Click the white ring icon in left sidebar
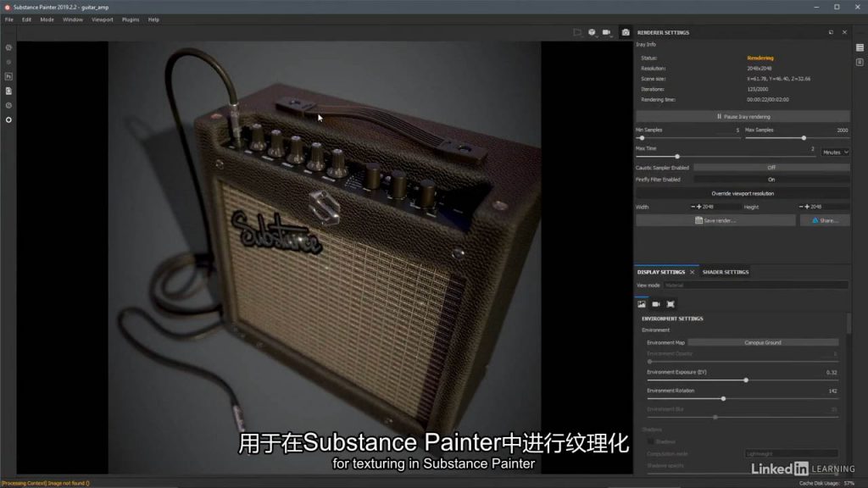 pos(8,119)
